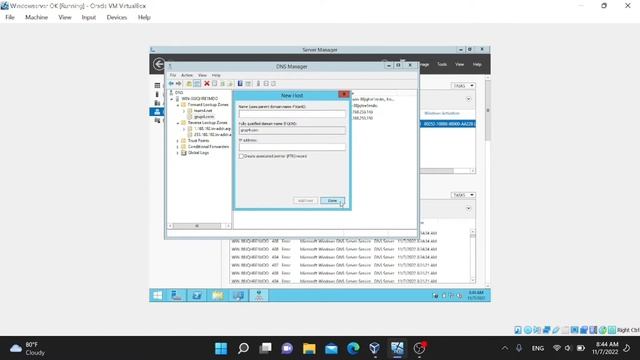Expand the chevron below upper TASKS dropdown
Screen dimensions: 640x360
(x=469, y=99)
